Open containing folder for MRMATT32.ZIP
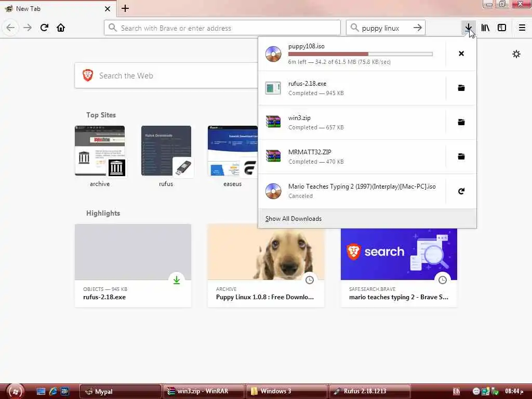 (461, 156)
